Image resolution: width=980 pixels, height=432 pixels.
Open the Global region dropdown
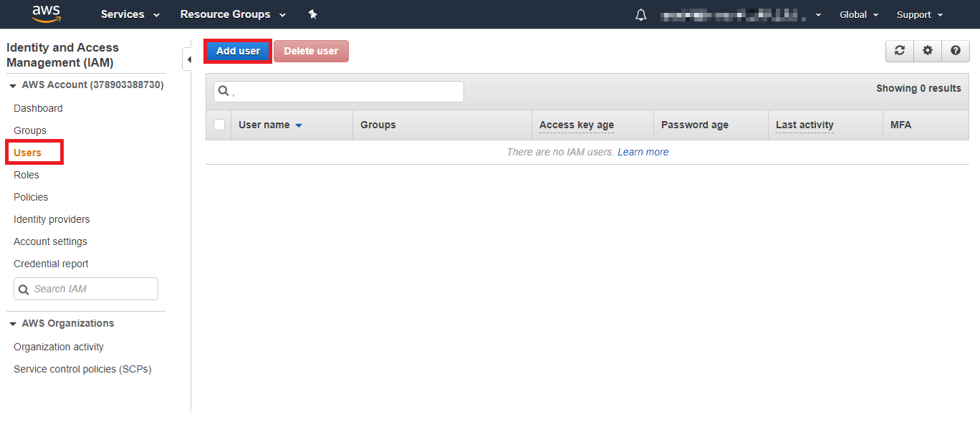point(859,14)
